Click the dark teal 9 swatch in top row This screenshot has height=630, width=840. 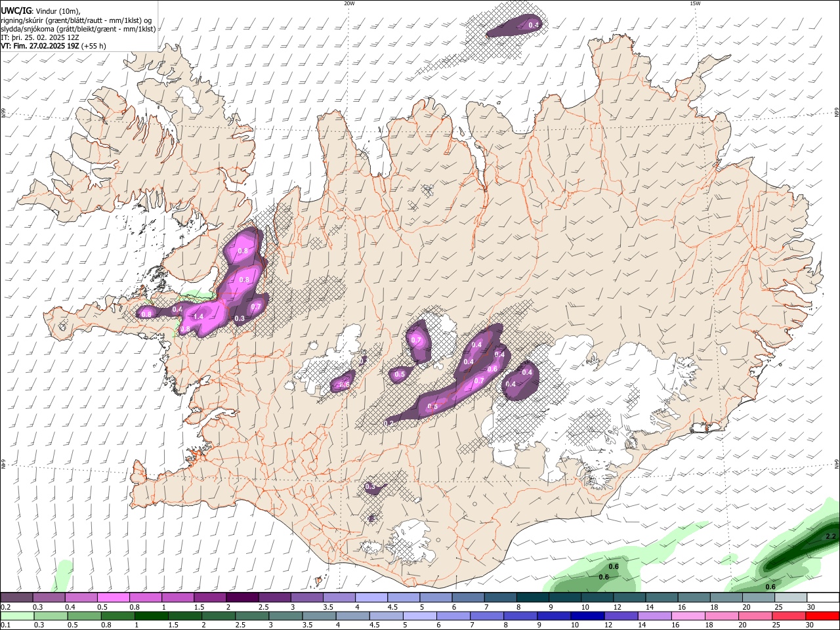coord(564,597)
